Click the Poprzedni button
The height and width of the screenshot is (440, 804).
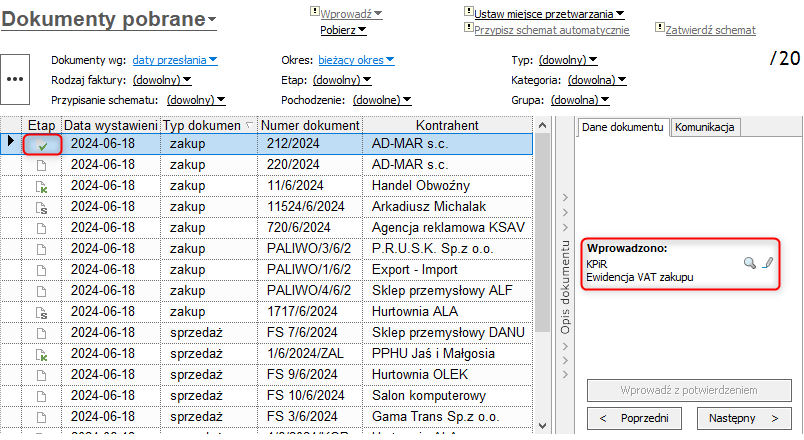tap(634, 418)
